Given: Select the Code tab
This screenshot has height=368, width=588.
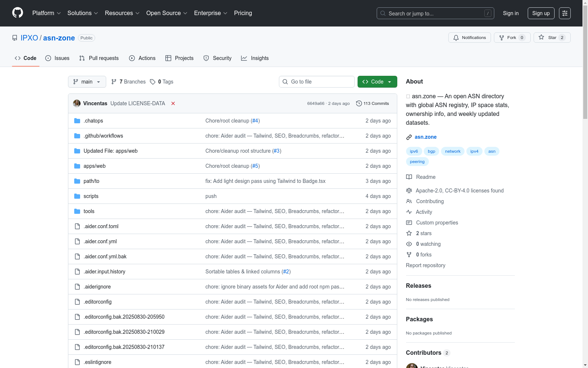Looking at the screenshot, I should pos(26,58).
